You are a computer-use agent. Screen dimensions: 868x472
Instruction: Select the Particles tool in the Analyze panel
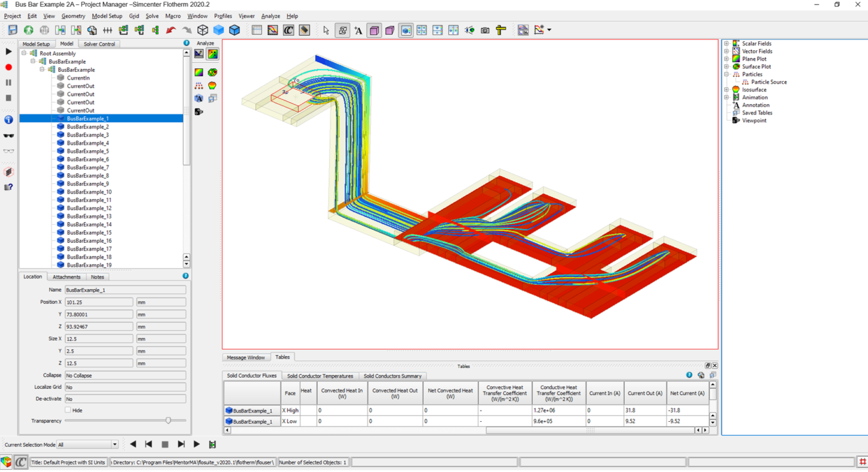pyautogui.click(x=198, y=85)
